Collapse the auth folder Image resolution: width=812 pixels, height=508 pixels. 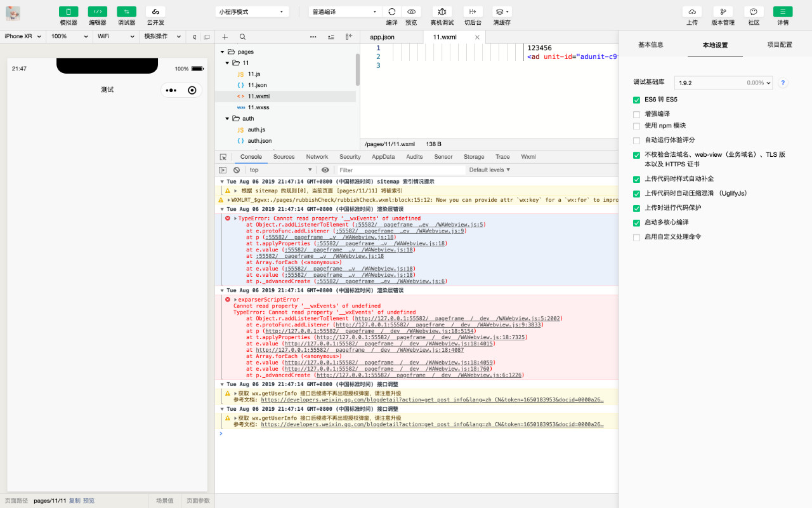click(x=227, y=119)
